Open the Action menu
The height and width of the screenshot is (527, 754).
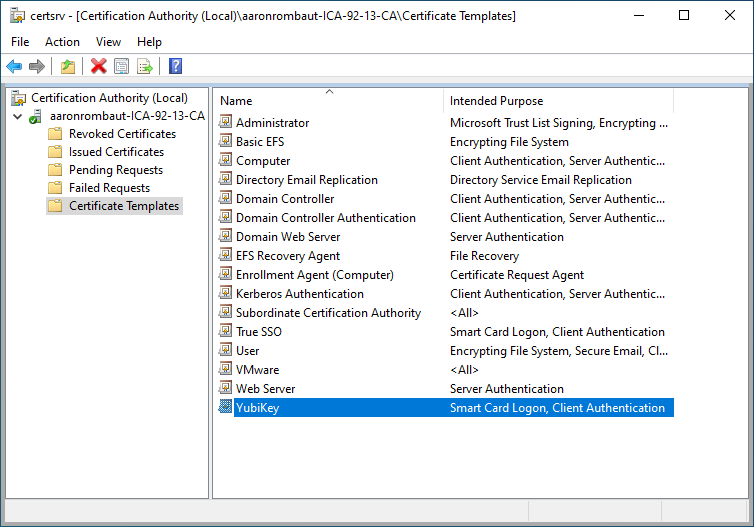pyautogui.click(x=62, y=42)
